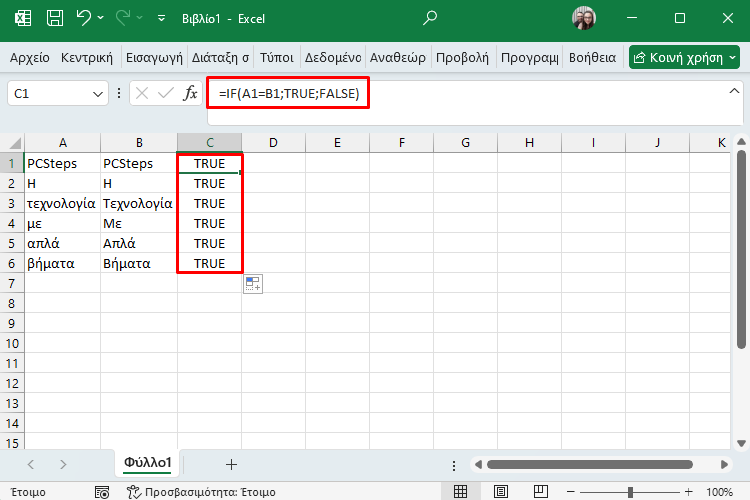The height and width of the screenshot is (500, 750).
Task: Click the tab bar split handle dots
Action: click(453, 465)
